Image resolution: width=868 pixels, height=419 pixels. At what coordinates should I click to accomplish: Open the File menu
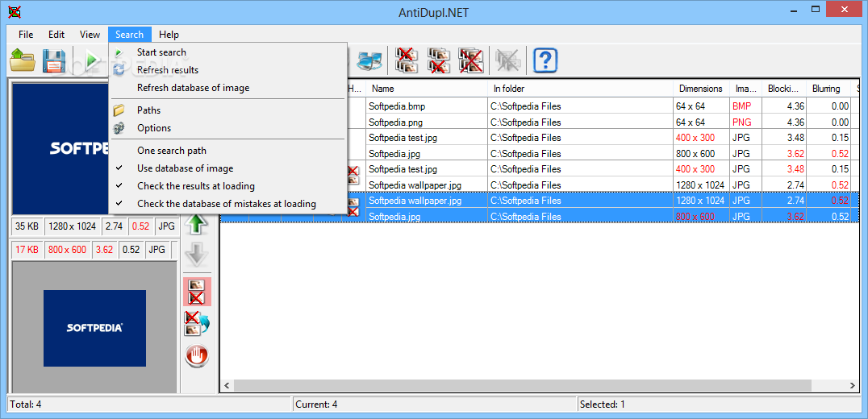pos(26,35)
